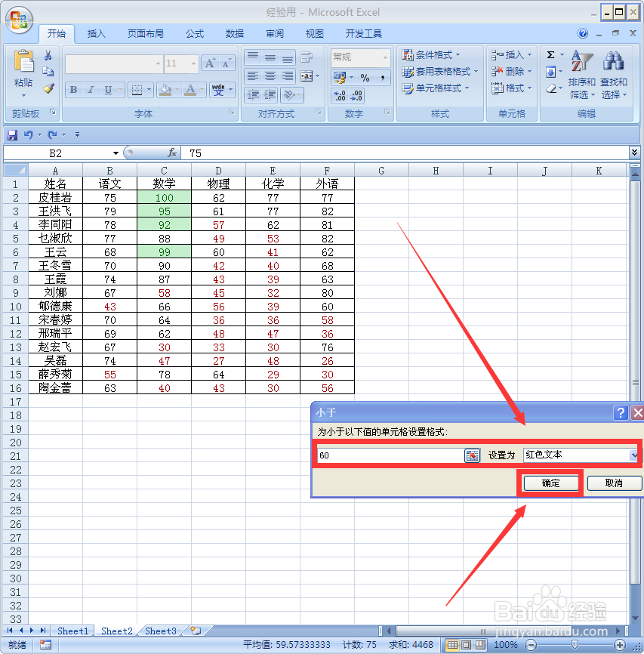Click the Increase Font Size icon
This screenshot has height=654, width=644.
click(210, 63)
